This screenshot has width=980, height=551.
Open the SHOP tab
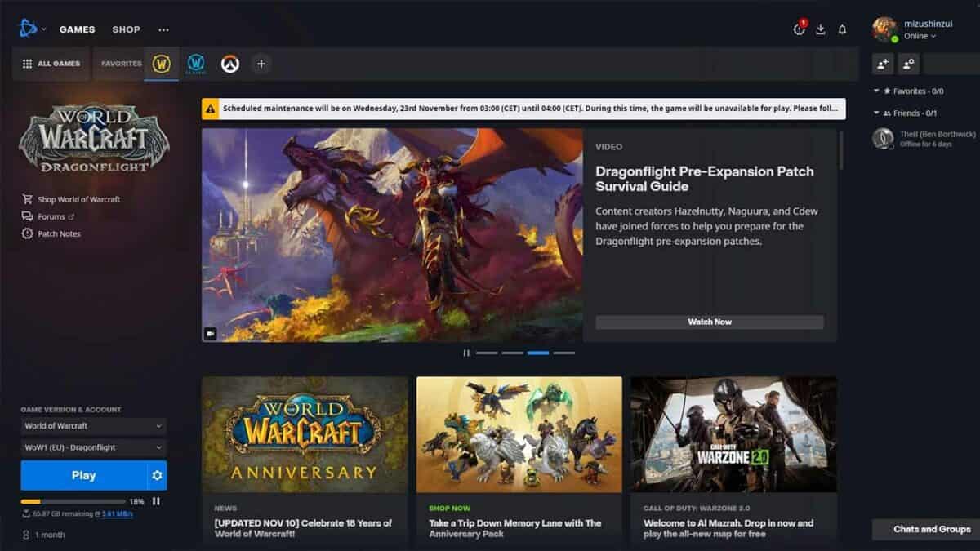point(126,29)
